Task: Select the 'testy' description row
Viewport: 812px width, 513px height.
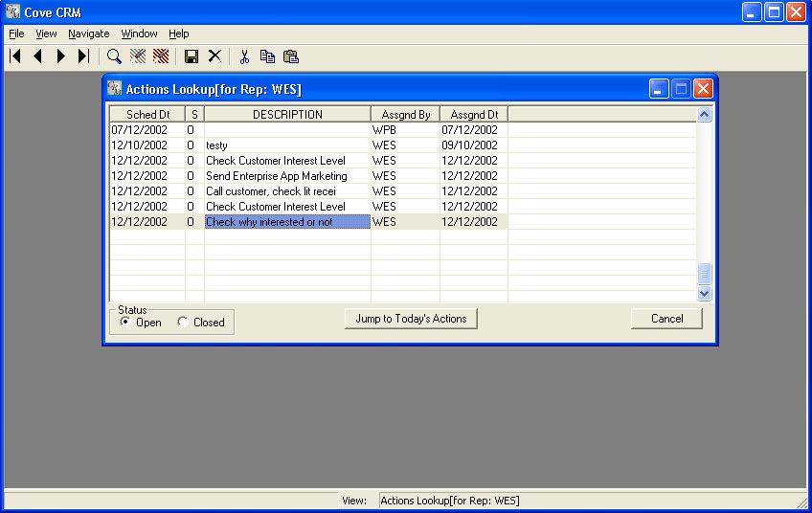Action: point(287,145)
